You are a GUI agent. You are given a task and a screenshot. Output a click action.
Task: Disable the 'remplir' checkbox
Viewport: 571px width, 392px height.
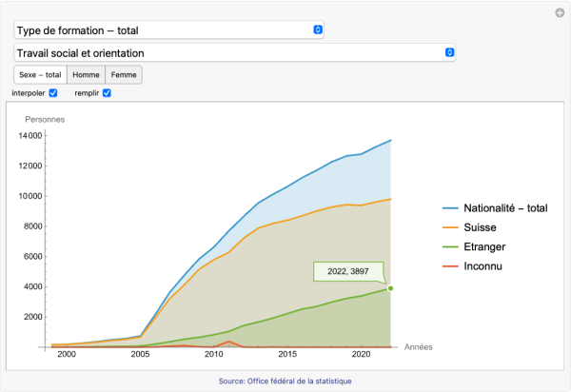[107, 93]
